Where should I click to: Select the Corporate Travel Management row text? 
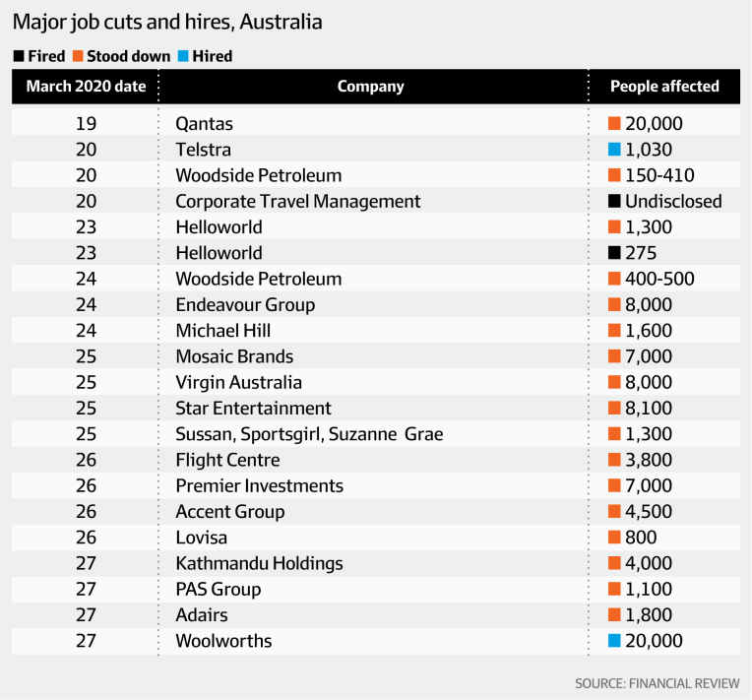click(x=298, y=202)
